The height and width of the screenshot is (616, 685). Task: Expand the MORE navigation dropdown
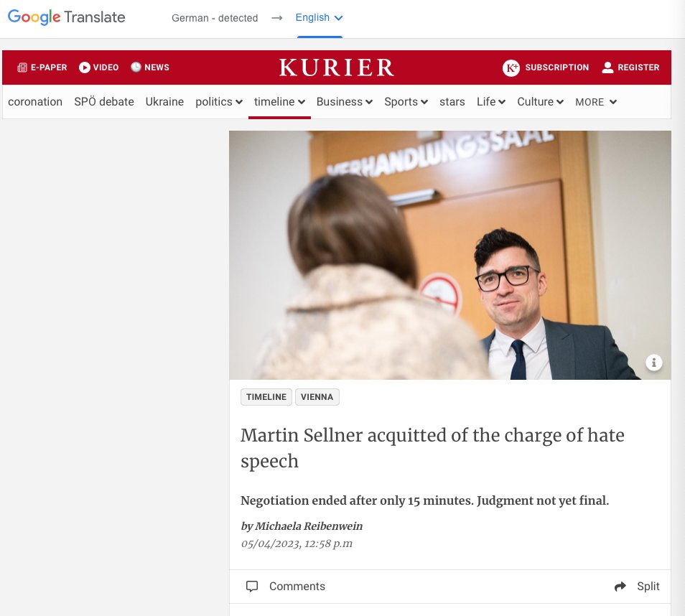click(x=596, y=102)
